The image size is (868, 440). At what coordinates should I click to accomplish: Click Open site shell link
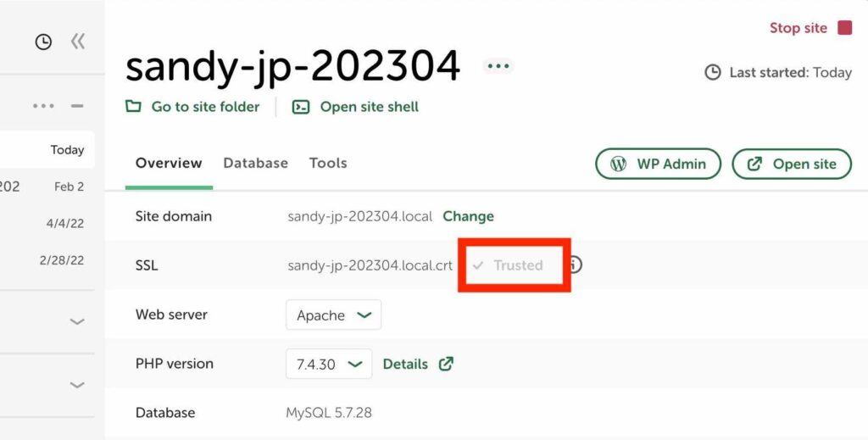(355, 106)
